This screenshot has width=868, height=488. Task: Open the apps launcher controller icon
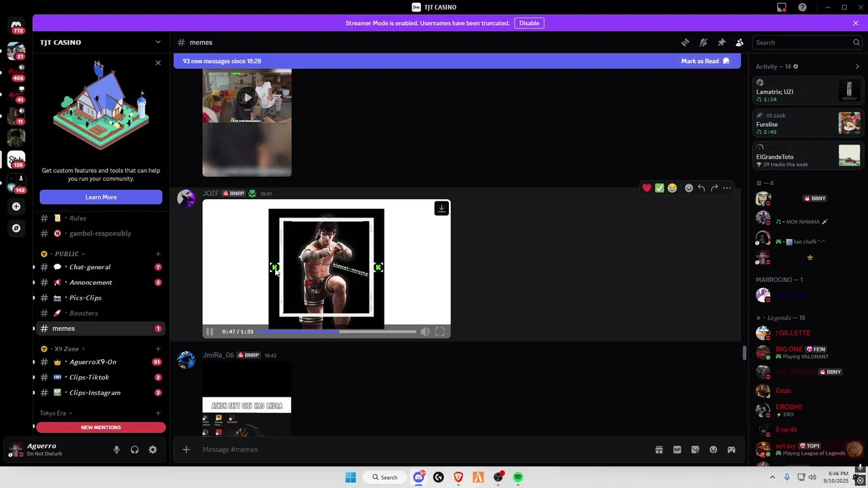tap(731, 449)
